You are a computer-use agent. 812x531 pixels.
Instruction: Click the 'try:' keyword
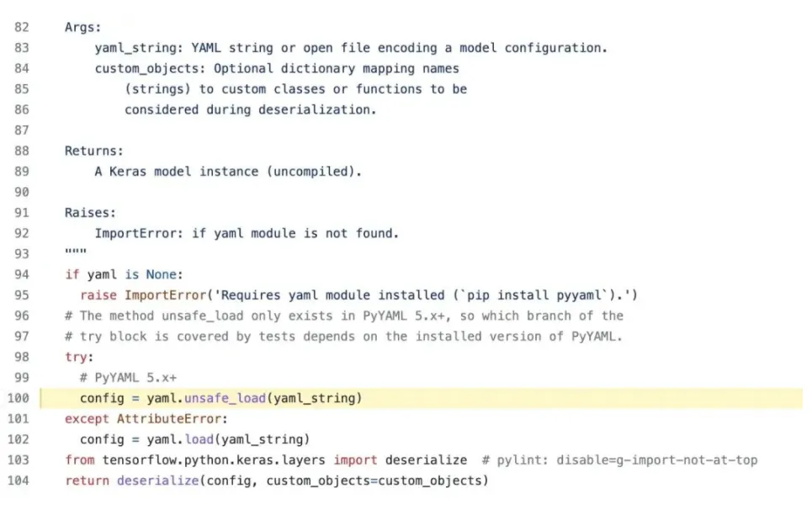point(77,357)
